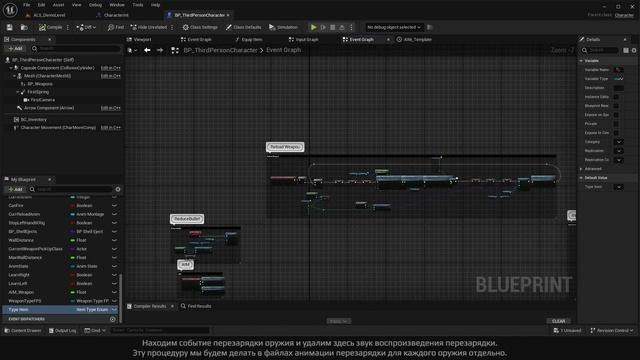Click the CLEAR button
This screenshot has width=640, height=360.
coord(558,321)
